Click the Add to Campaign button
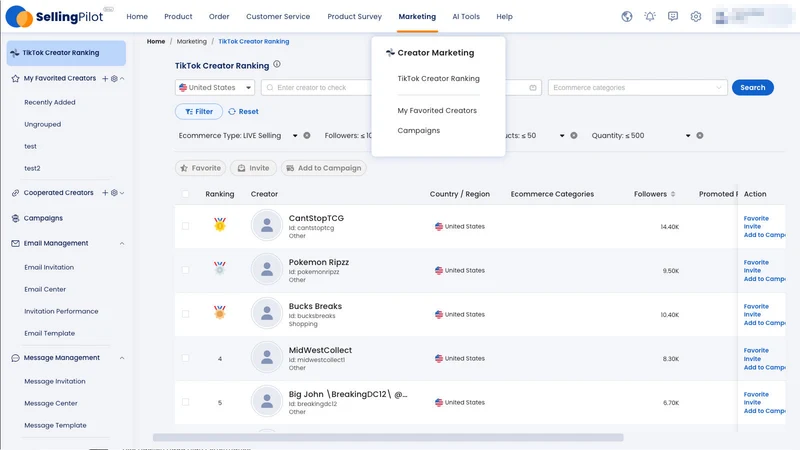800x450 pixels. [323, 168]
